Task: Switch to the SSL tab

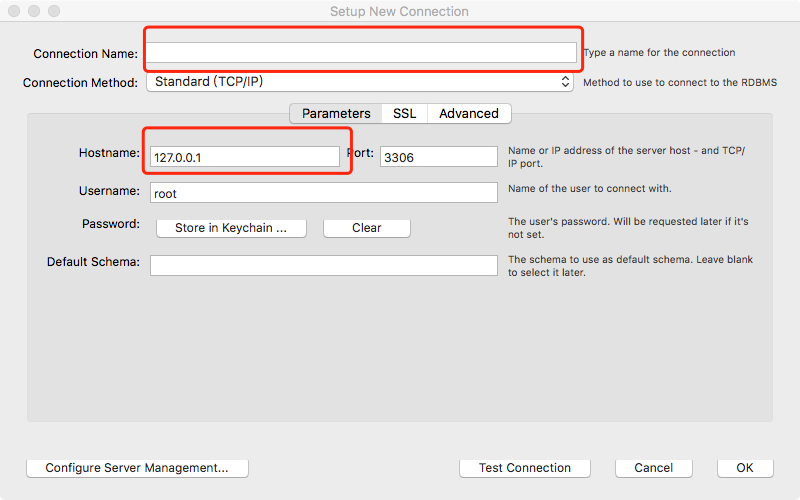Action: coord(405,113)
